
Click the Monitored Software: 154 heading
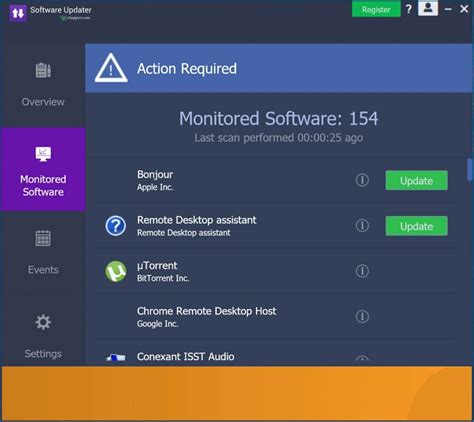click(279, 118)
